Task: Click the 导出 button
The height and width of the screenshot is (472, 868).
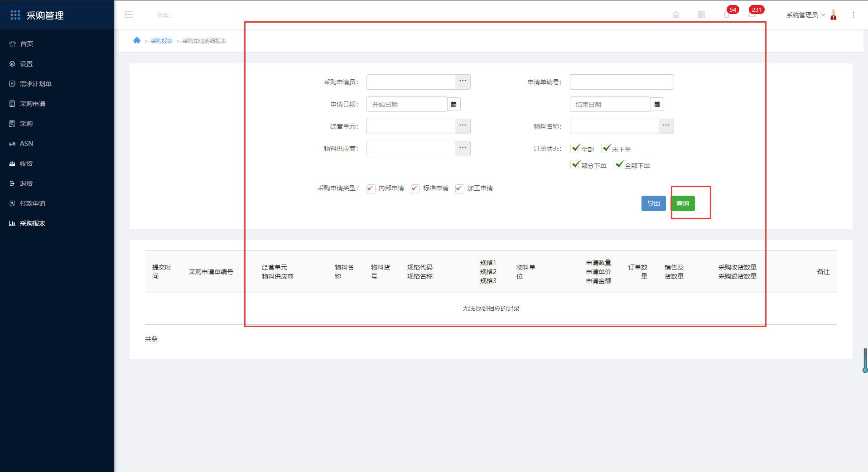Action: coord(654,203)
